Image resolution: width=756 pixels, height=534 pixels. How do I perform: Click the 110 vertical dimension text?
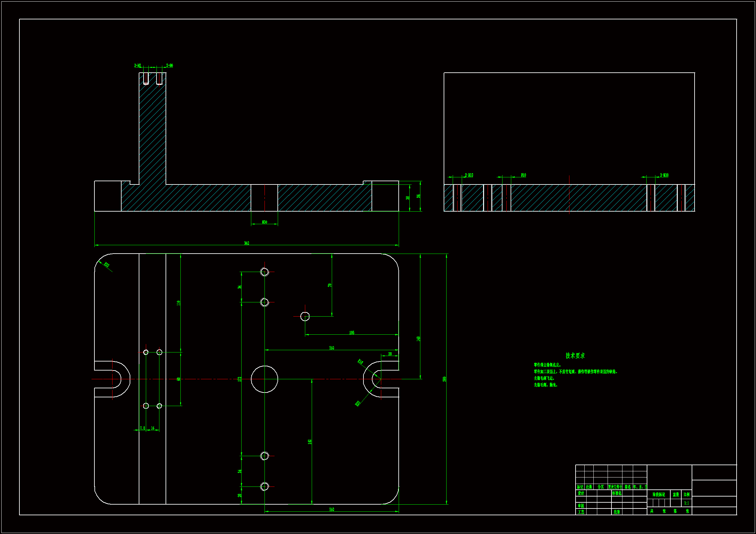tap(179, 303)
